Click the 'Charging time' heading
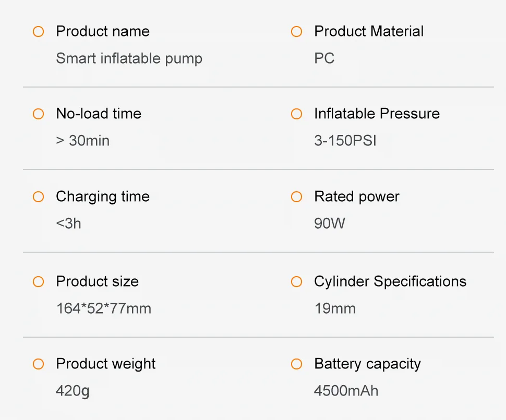Screen dimensions: 506x420 [103, 196]
